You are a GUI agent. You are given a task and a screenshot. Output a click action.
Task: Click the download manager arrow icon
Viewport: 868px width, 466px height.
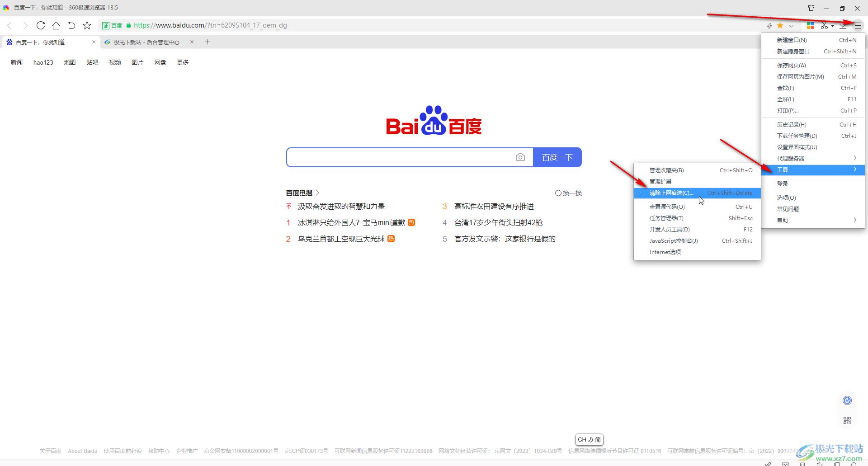click(843, 26)
